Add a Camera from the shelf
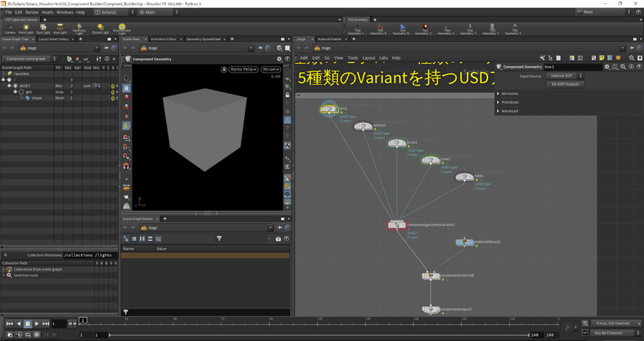This screenshot has width=644, height=341. pyautogui.click(x=10, y=29)
